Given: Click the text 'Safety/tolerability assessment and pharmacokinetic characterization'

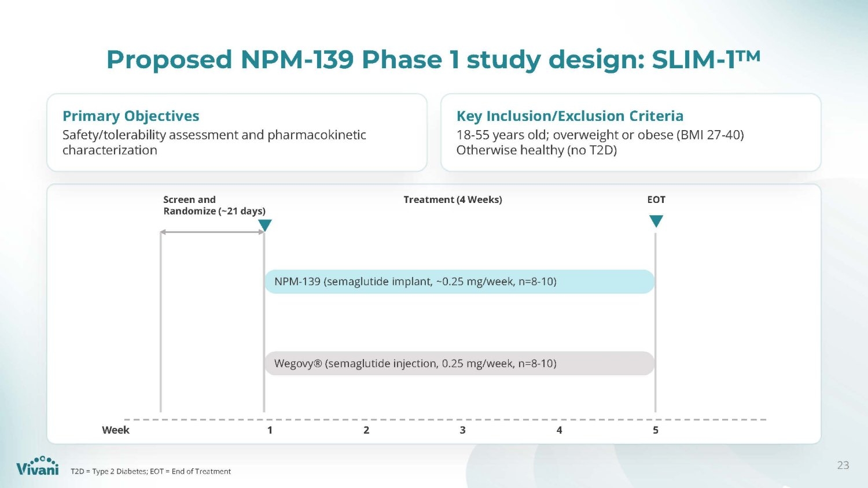Looking at the screenshot, I should 214,142.
